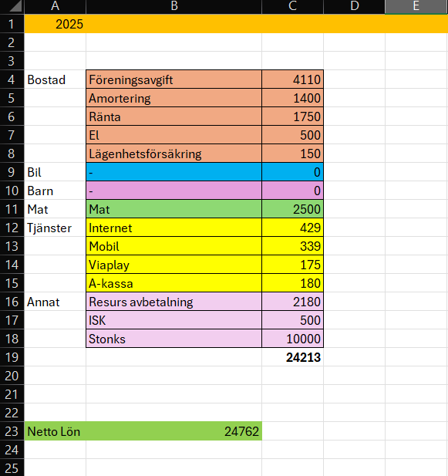Select the blue Bil value cell
This screenshot has height=476, width=448.
(293, 172)
